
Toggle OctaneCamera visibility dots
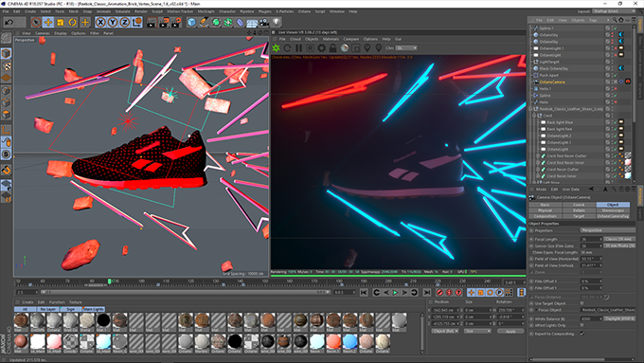[612, 82]
